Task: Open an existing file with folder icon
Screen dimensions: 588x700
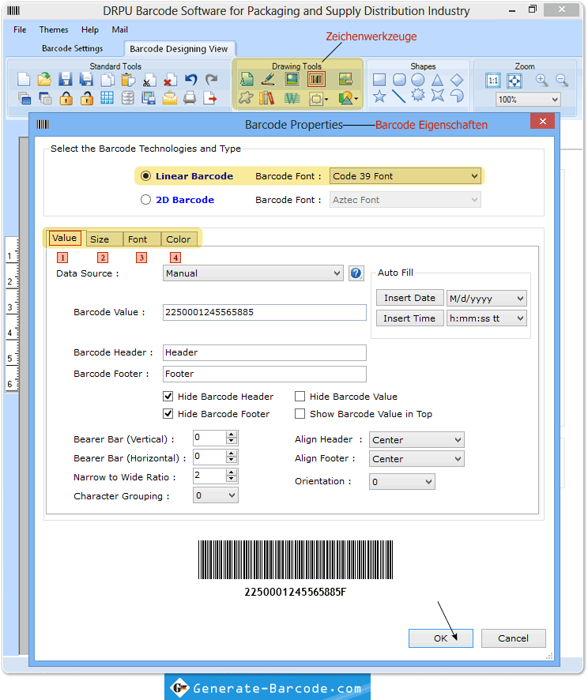Action: click(44, 80)
